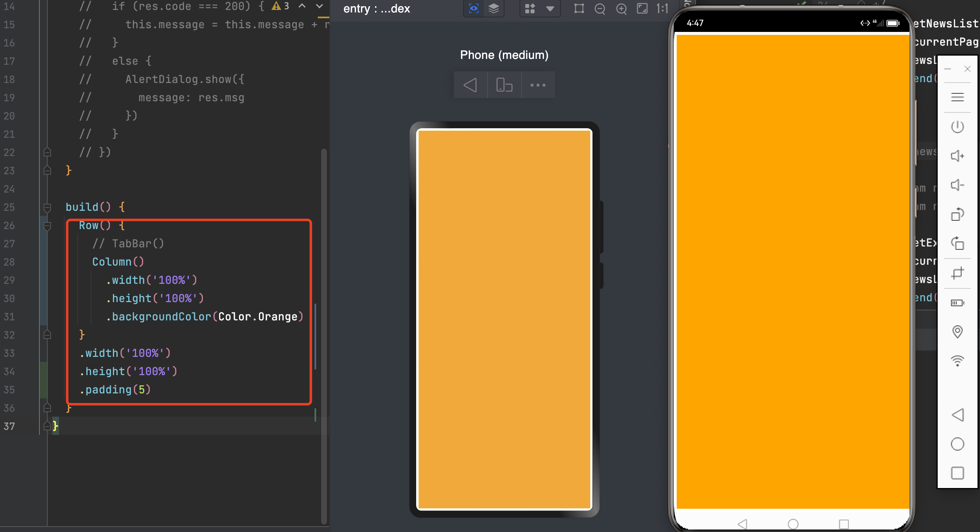This screenshot has width=980, height=532.
Task: Click the entry : ...dex previewer title
Action: pos(377,8)
